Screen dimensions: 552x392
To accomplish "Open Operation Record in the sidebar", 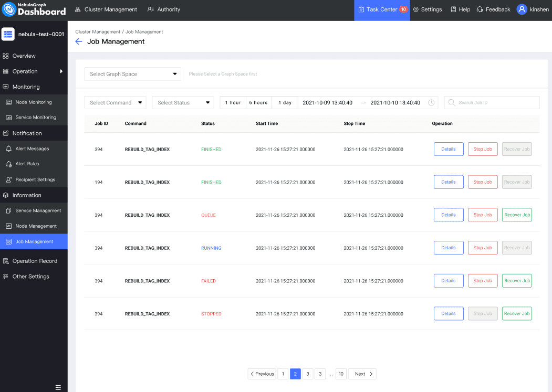I will (x=34, y=261).
